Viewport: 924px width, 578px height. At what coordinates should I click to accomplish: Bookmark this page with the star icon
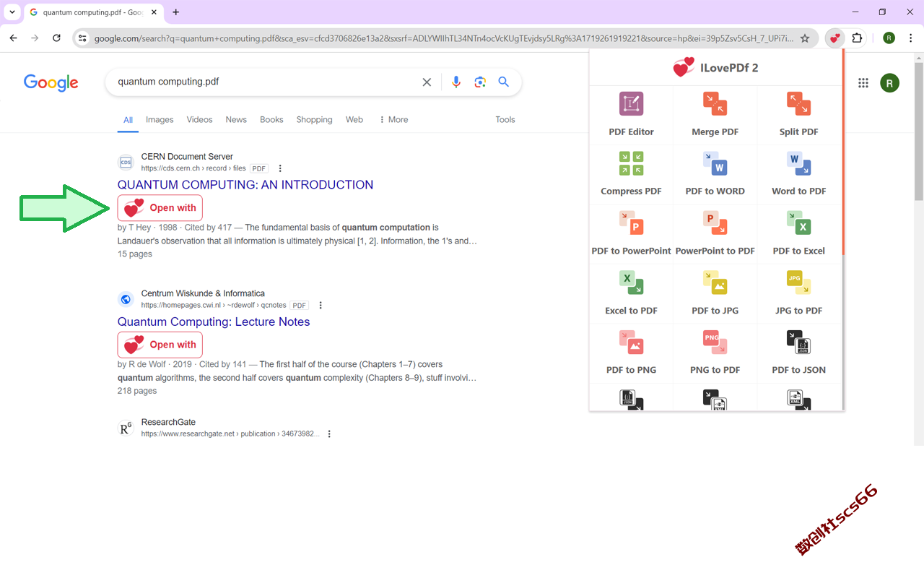805,38
